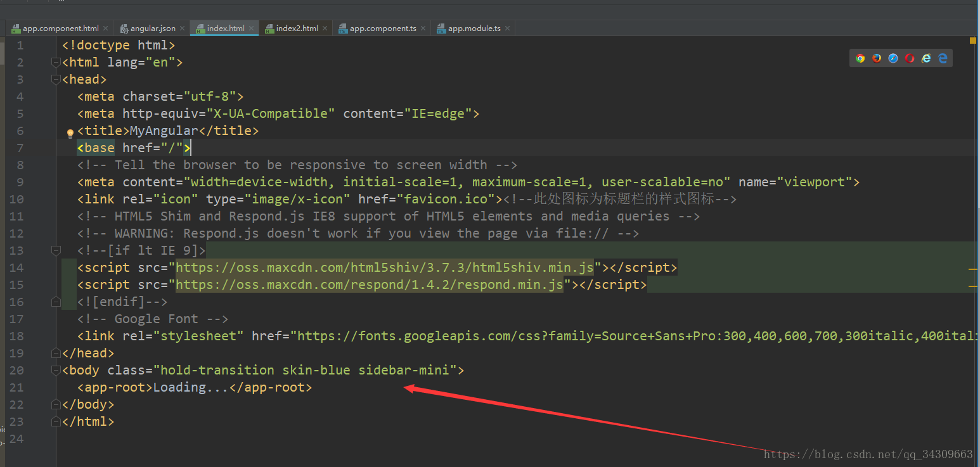Click the lang="en" attribute
The image size is (980, 467).
point(141,62)
